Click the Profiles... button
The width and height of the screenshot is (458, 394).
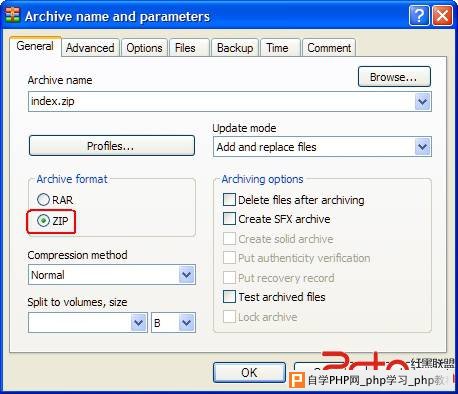[x=112, y=146]
